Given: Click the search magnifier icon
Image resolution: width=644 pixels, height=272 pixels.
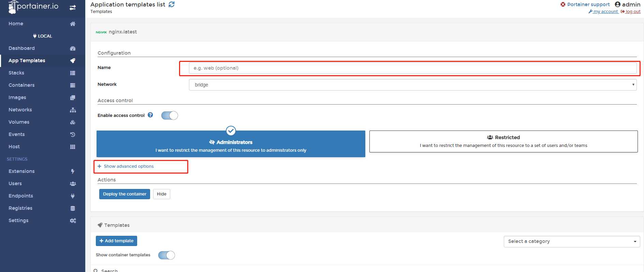Looking at the screenshot, I should point(96,271).
